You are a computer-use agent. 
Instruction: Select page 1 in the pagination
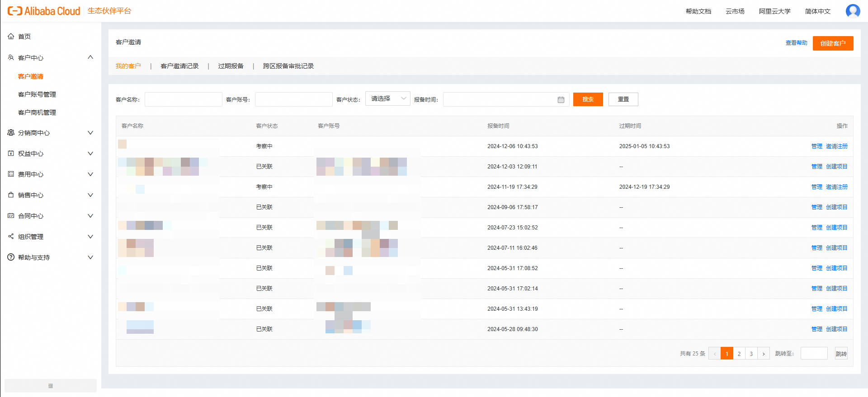727,354
